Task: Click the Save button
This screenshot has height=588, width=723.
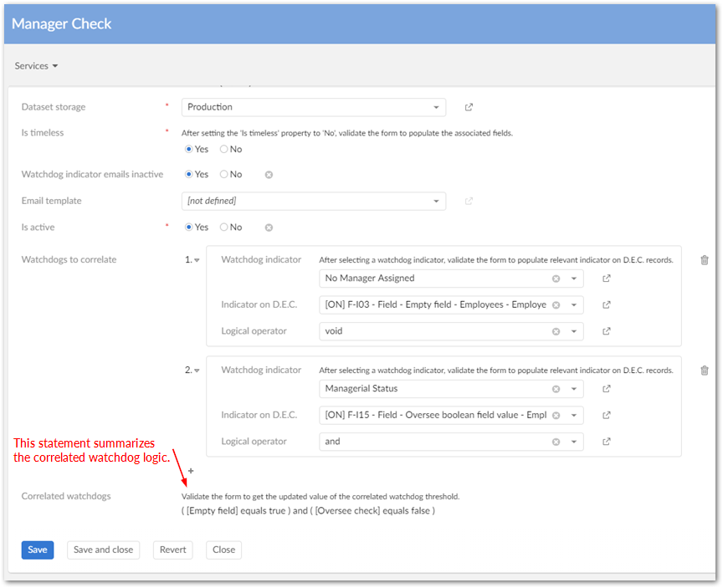Action: [x=38, y=550]
